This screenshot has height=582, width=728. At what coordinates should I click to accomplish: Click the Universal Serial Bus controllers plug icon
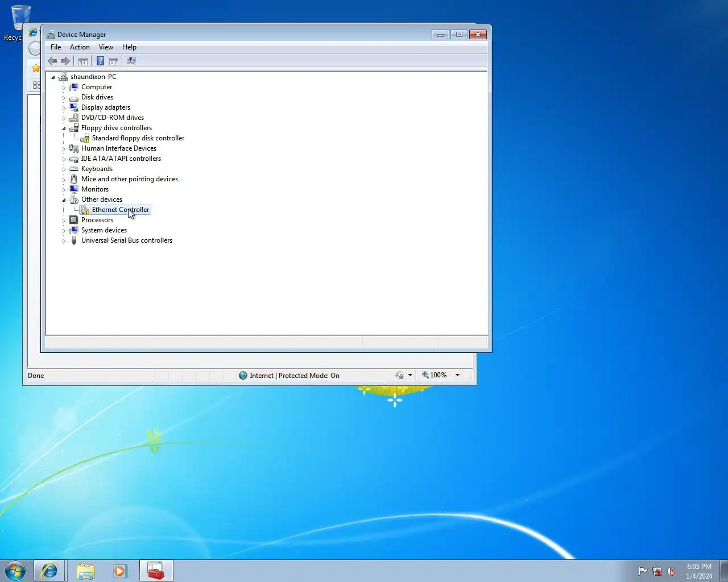pyautogui.click(x=73, y=240)
